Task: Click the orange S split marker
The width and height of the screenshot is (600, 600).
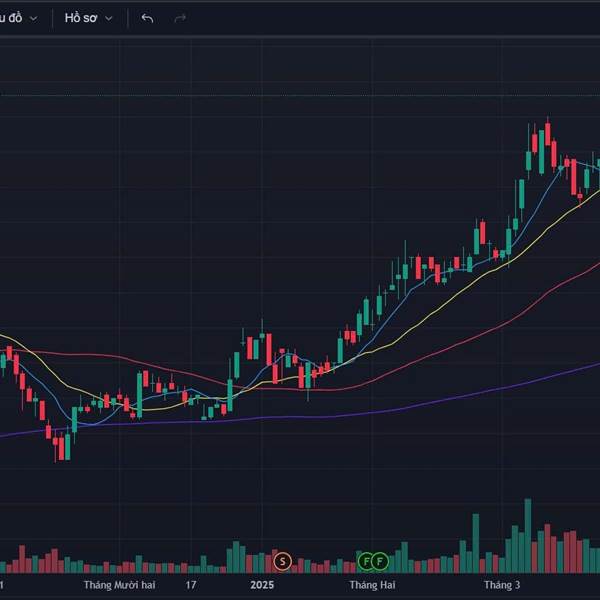Action: (x=283, y=562)
